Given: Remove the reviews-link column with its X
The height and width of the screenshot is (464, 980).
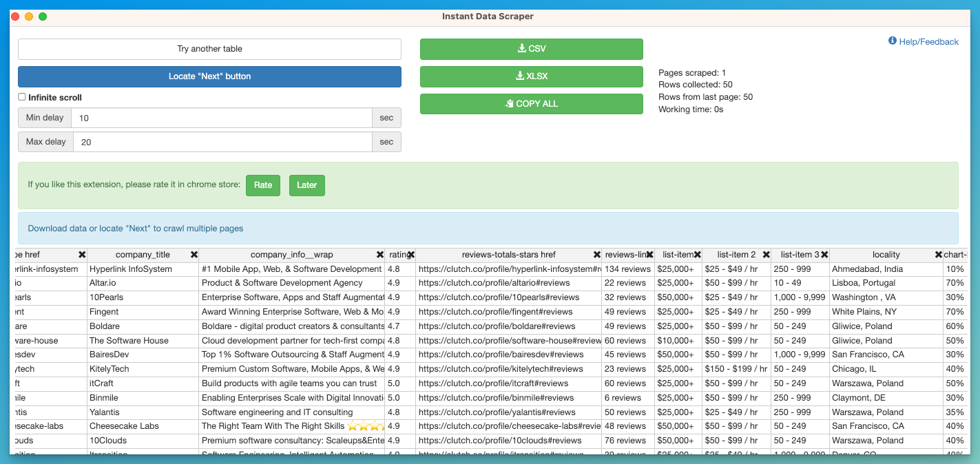Looking at the screenshot, I should (x=649, y=255).
